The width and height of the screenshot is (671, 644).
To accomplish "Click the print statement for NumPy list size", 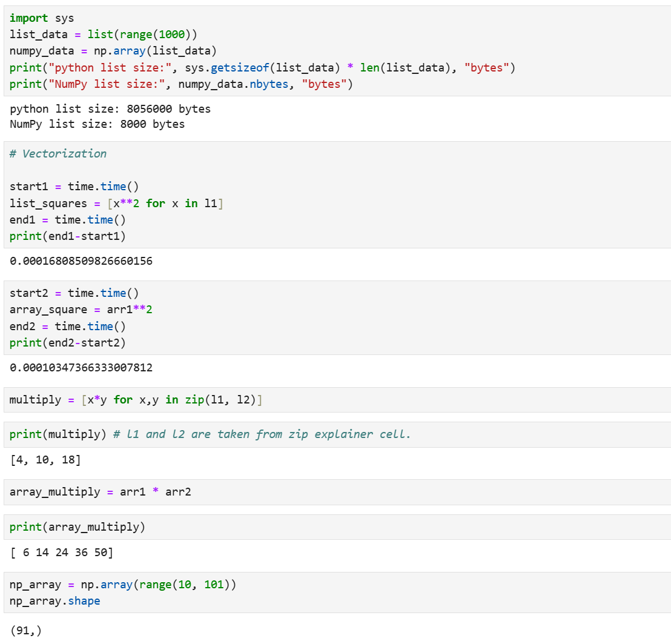I will click(181, 84).
